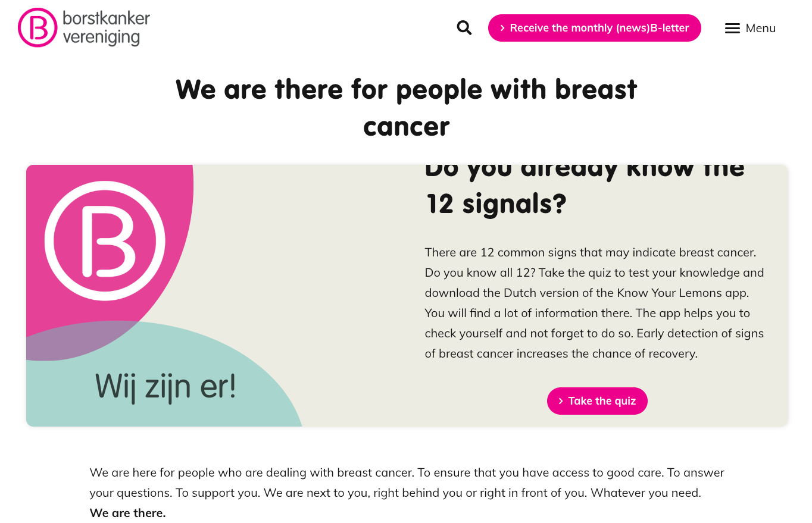This screenshot has height=523, width=812.
Task: Click the hamburger menu icon
Action: [x=732, y=29]
